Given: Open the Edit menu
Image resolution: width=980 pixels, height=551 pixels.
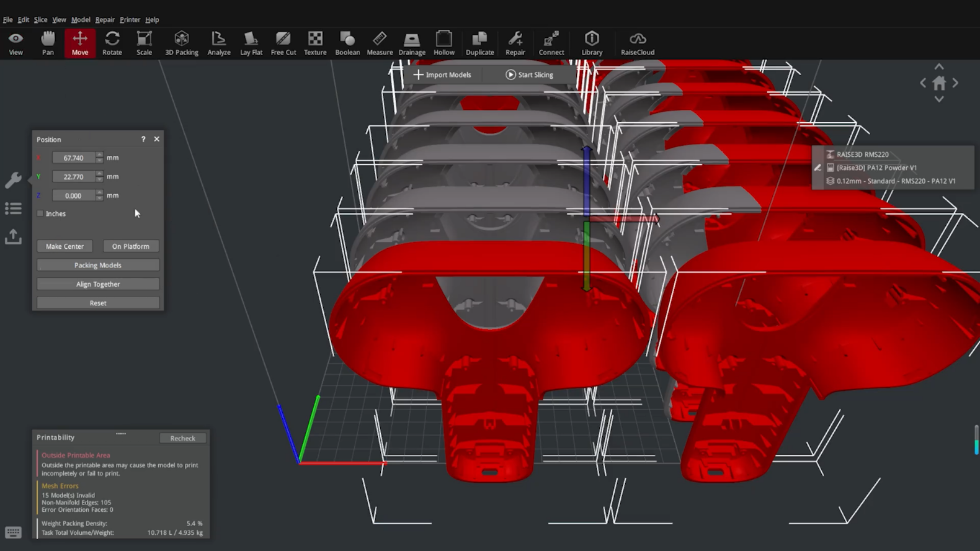Looking at the screenshot, I should pos(23,20).
